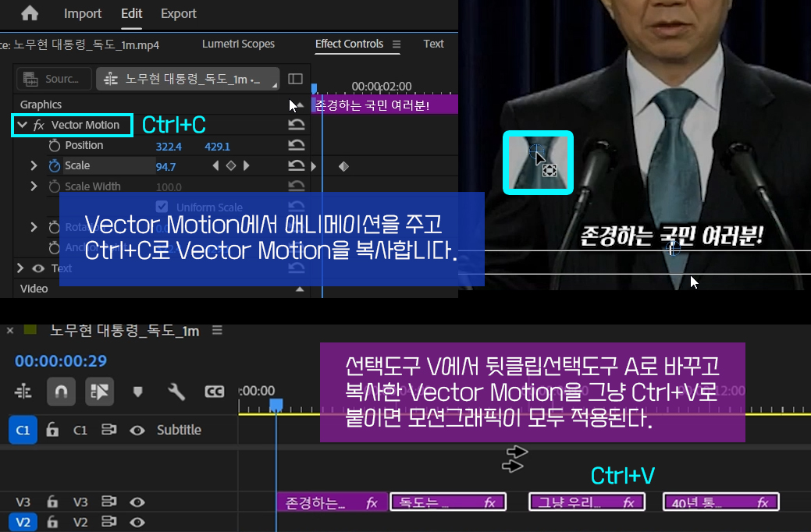
Task: Click the Position Y value 429.1
Action: (x=217, y=147)
